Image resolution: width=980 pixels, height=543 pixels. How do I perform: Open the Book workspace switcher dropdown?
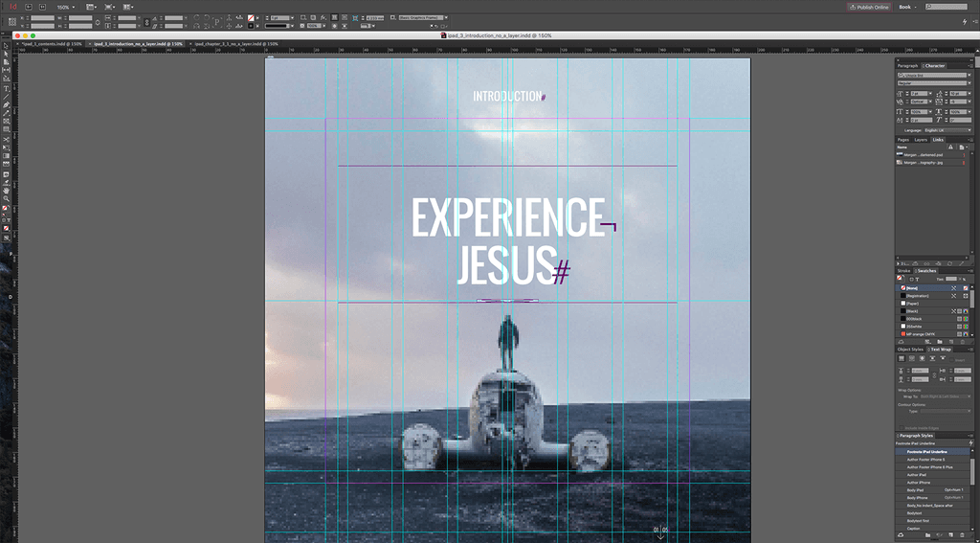pyautogui.click(x=908, y=7)
